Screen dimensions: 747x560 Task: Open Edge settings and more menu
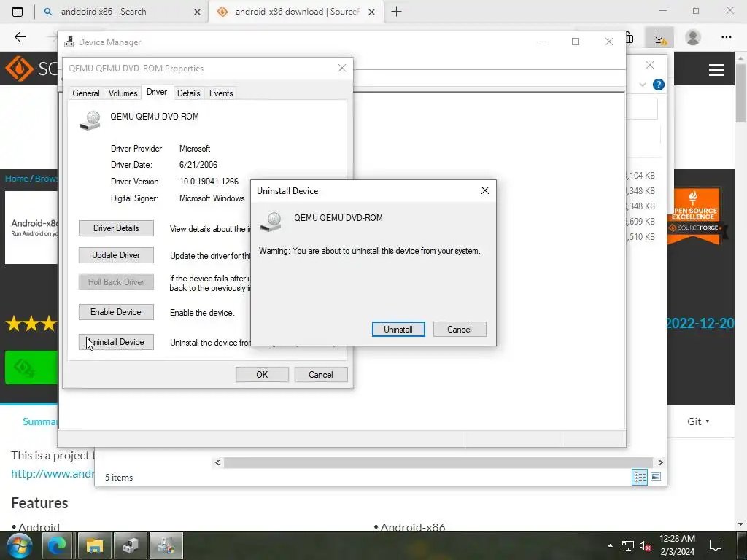pyautogui.click(x=726, y=37)
